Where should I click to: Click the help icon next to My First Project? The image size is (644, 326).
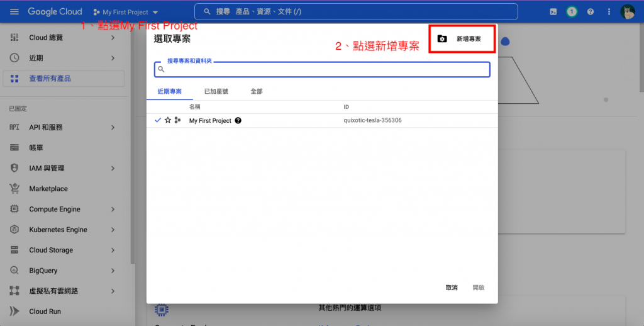tap(238, 120)
